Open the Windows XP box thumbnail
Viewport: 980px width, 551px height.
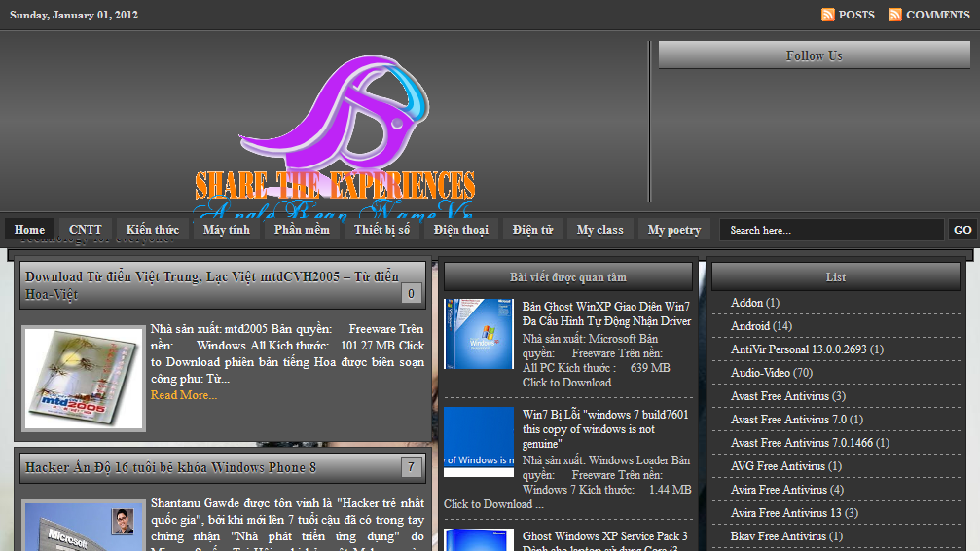click(x=479, y=334)
